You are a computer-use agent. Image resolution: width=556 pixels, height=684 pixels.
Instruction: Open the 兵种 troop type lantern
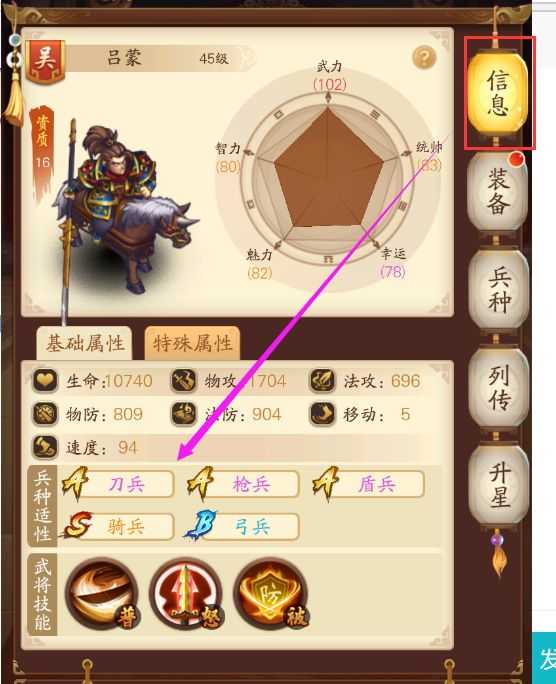[499, 290]
